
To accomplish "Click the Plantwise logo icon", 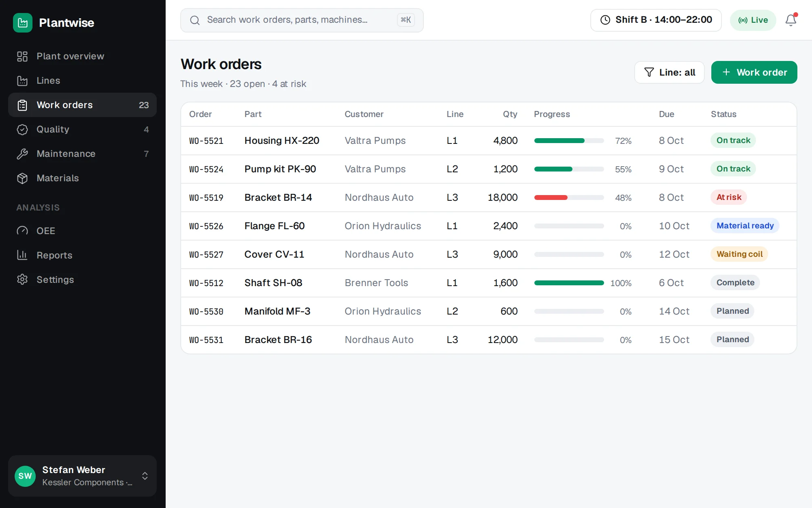I will point(23,23).
